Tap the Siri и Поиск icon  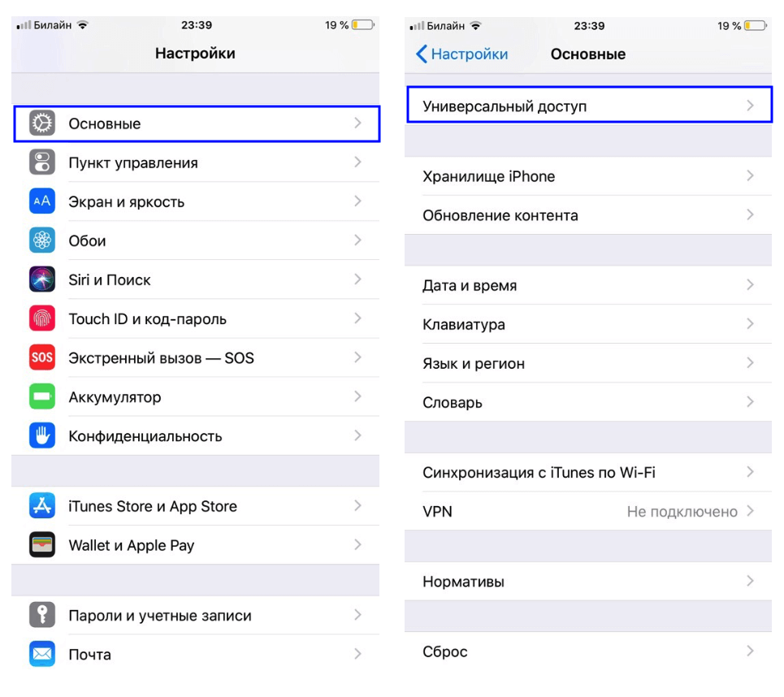(x=42, y=279)
